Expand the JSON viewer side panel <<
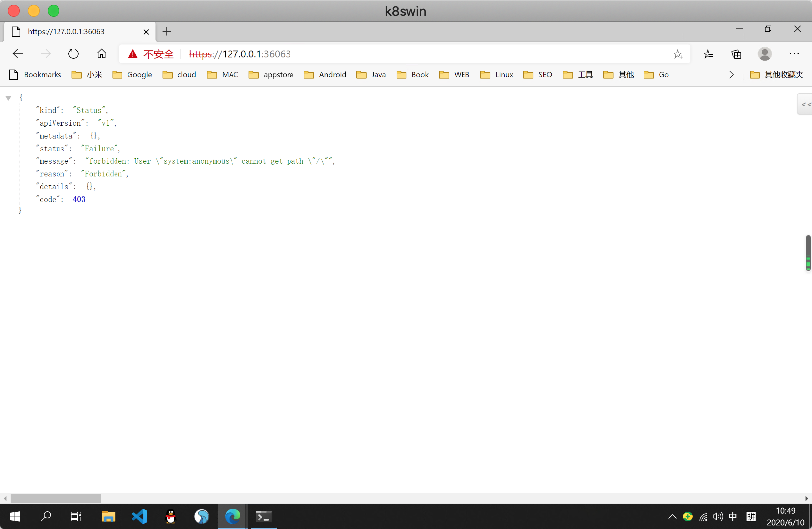 806,105
